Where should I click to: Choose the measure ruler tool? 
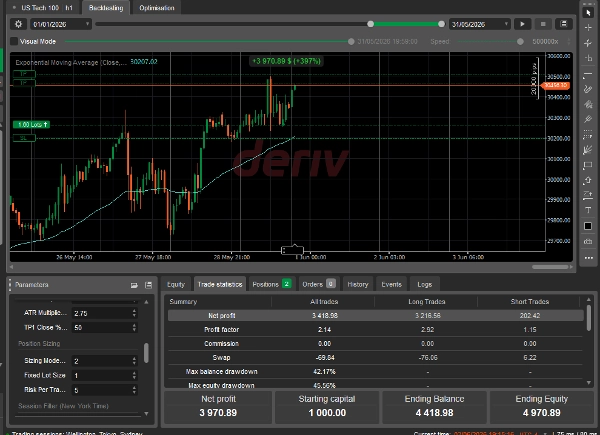588,58
